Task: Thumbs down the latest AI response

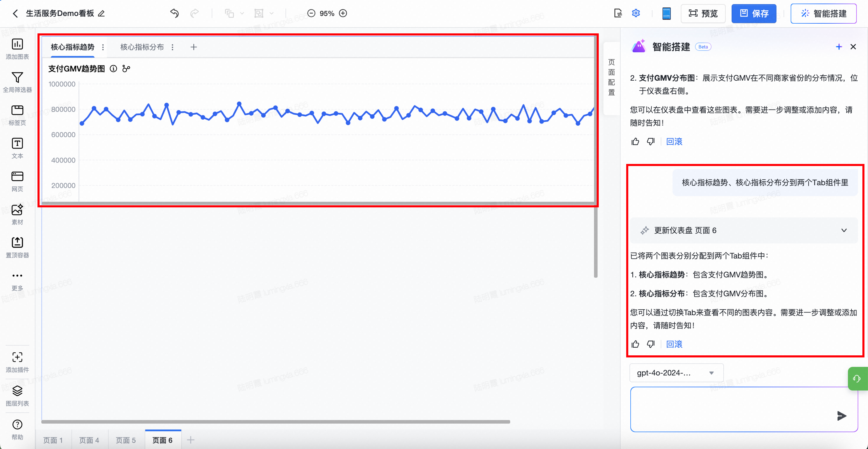Action: (651, 344)
